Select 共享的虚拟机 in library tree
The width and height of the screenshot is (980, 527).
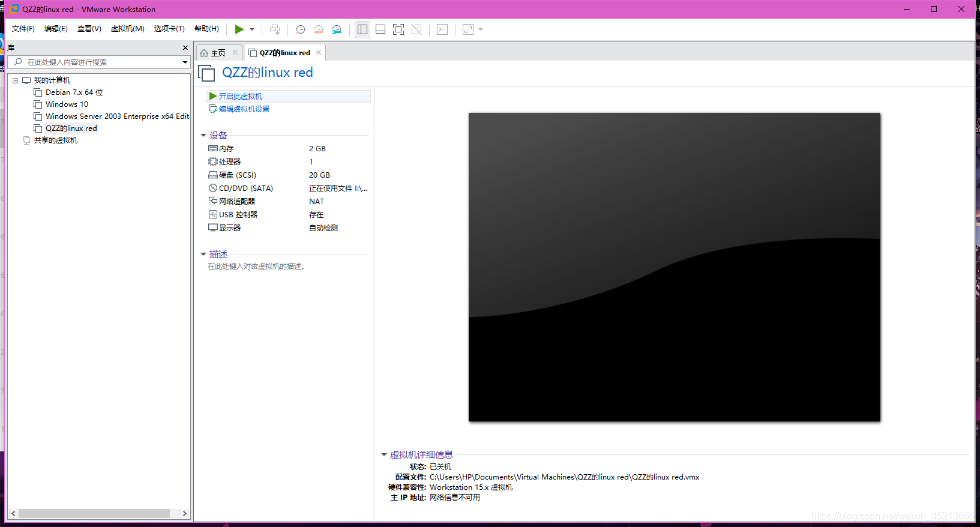(55, 140)
